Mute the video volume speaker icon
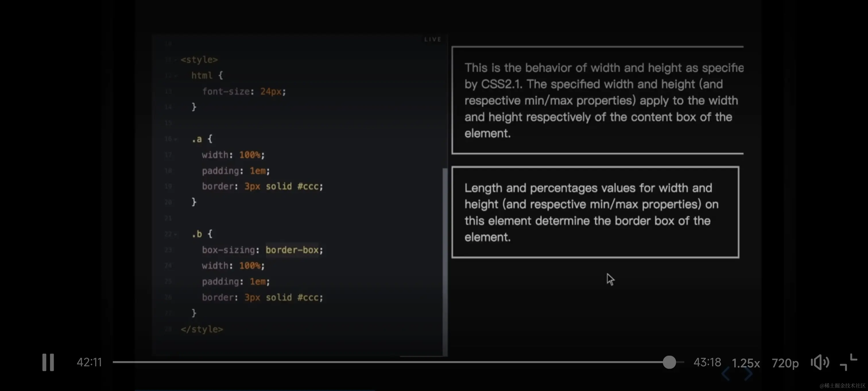This screenshot has height=391, width=868. (x=819, y=363)
